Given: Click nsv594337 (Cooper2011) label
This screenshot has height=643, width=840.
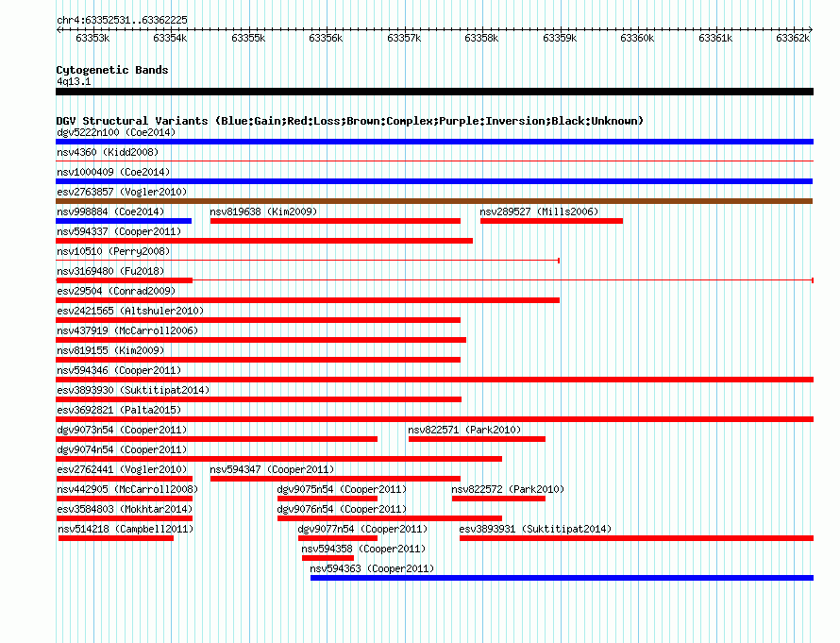Looking at the screenshot, I should [119, 231].
